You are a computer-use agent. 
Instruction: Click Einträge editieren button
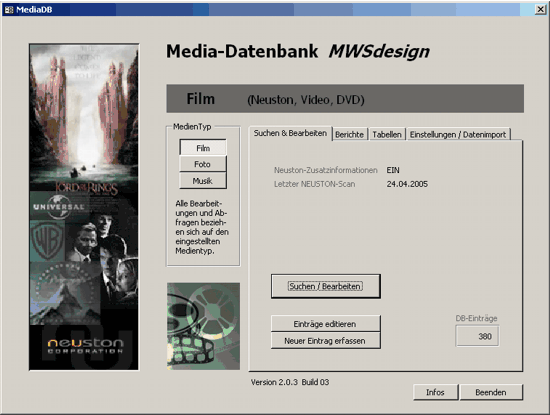326,323
